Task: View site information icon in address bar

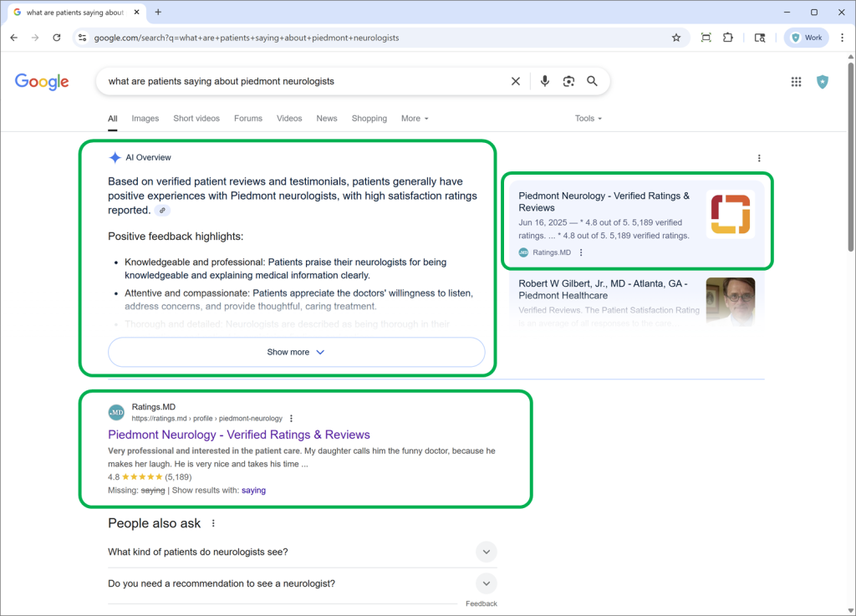Action: [83, 38]
